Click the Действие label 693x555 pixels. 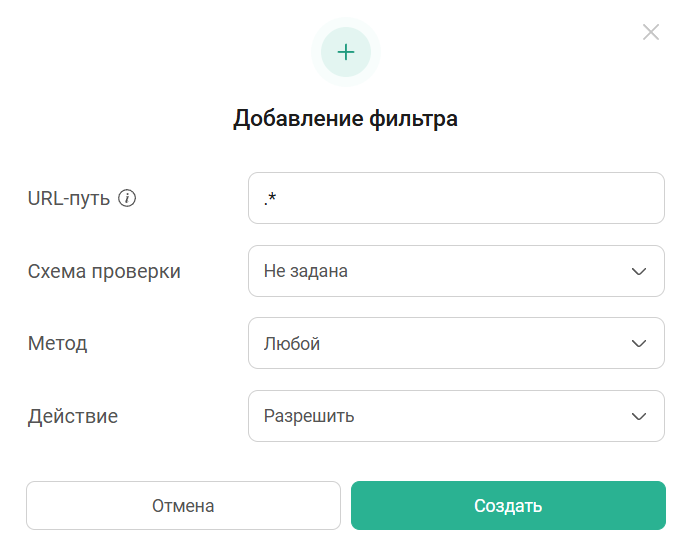[x=72, y=416]
